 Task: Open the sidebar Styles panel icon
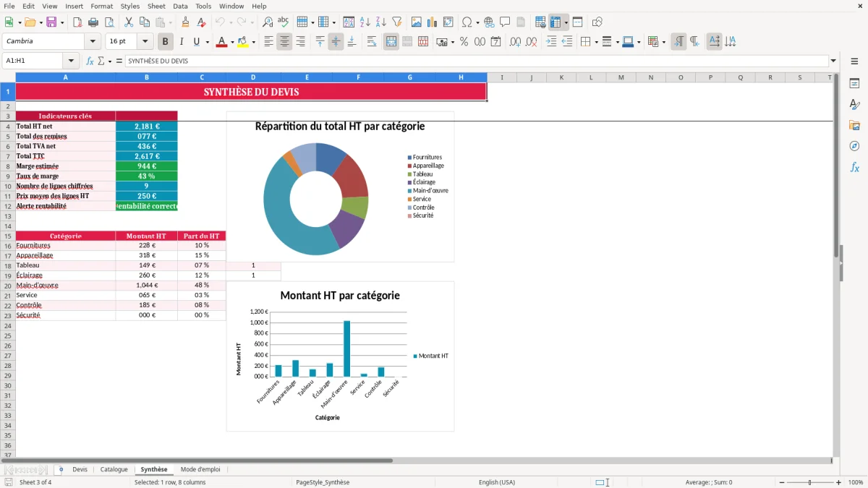coord(854,104)
